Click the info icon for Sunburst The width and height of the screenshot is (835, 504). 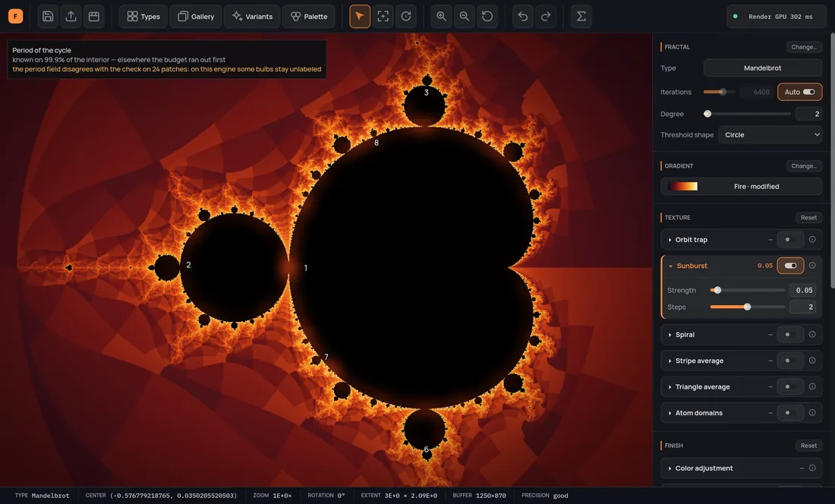pos(812,266)
